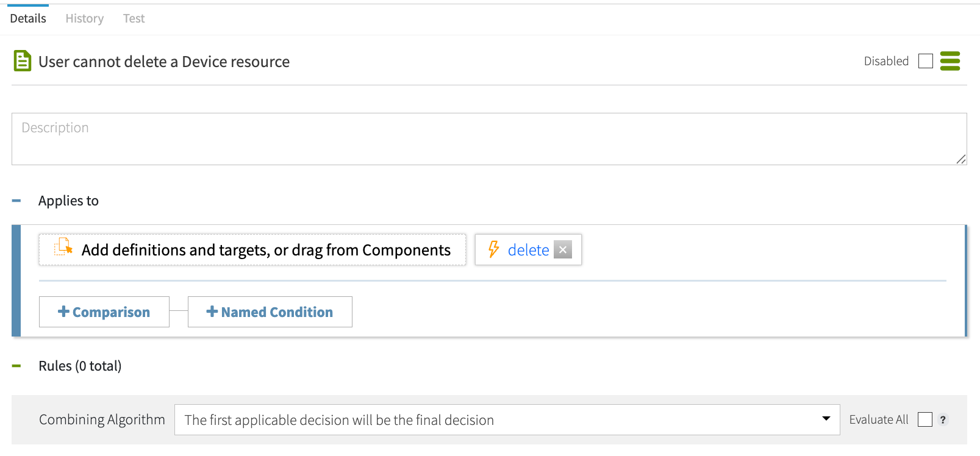Viewport: 980px width, 456px height.
Task: Click the delete action link
Action: [528, 250]
